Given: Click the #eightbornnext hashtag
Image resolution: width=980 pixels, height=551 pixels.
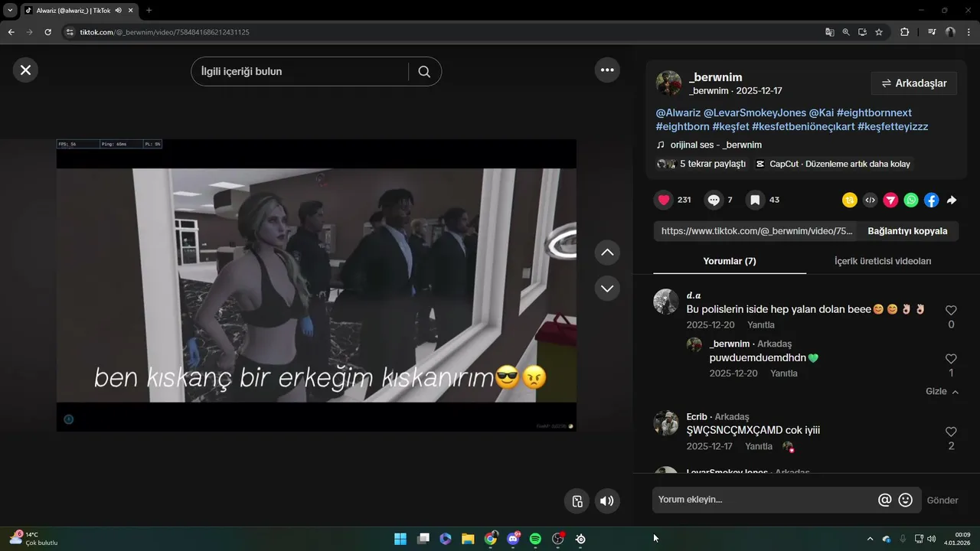Looking at the screenshot, I should (874, 112).
